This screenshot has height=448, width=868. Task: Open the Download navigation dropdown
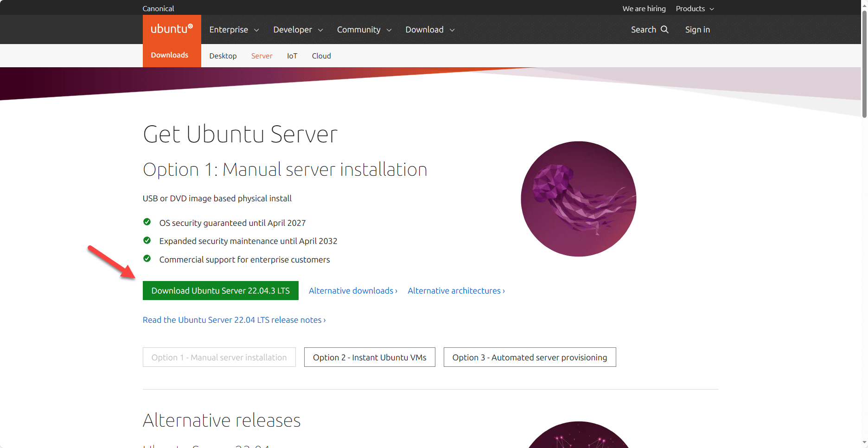pyautogui.click(x=429, y=30)
